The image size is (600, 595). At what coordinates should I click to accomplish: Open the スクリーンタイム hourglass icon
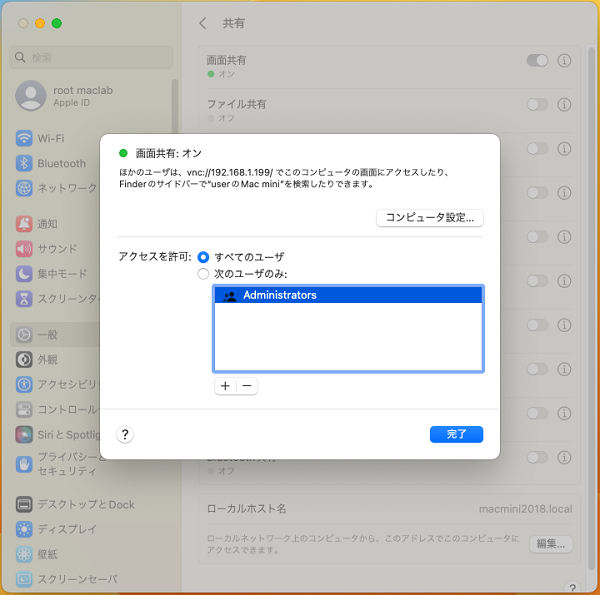(24, 298)
